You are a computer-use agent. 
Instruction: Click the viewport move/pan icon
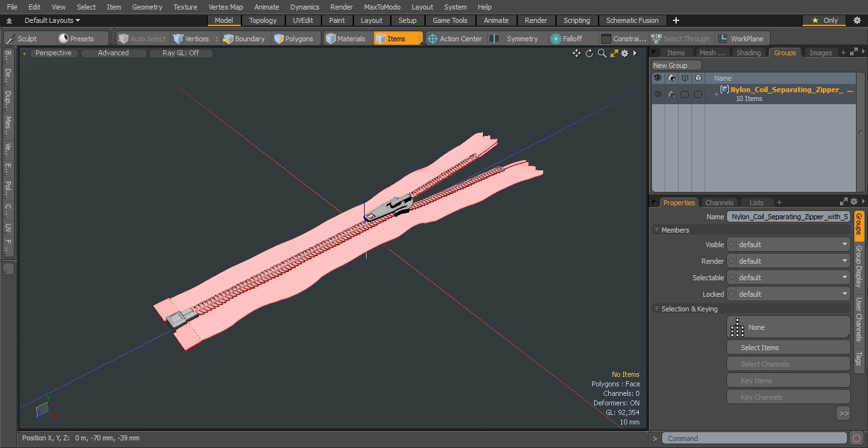576,53
